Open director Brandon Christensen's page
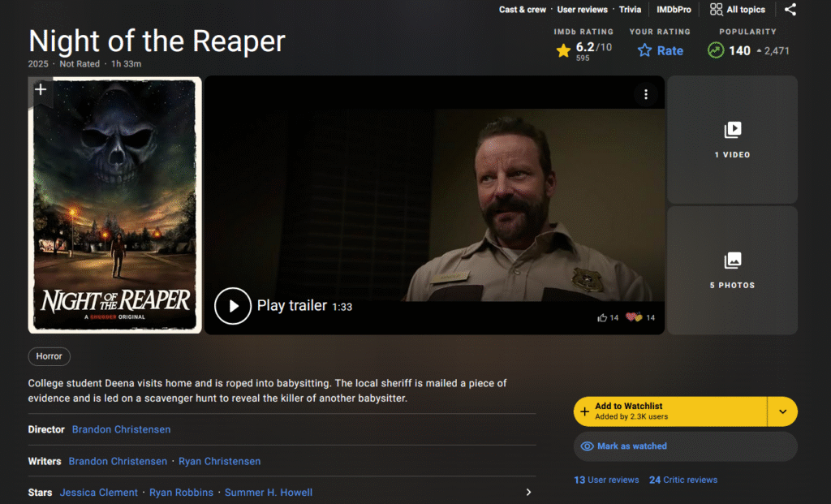Screen dimensions: 831x504 click(x=121, y=429)
